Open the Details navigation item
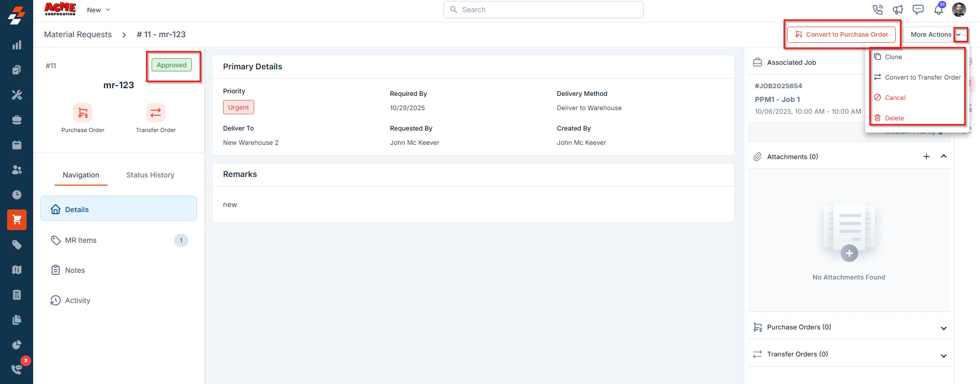This screenshot has width=980, height=384. (x=118, y=209)
